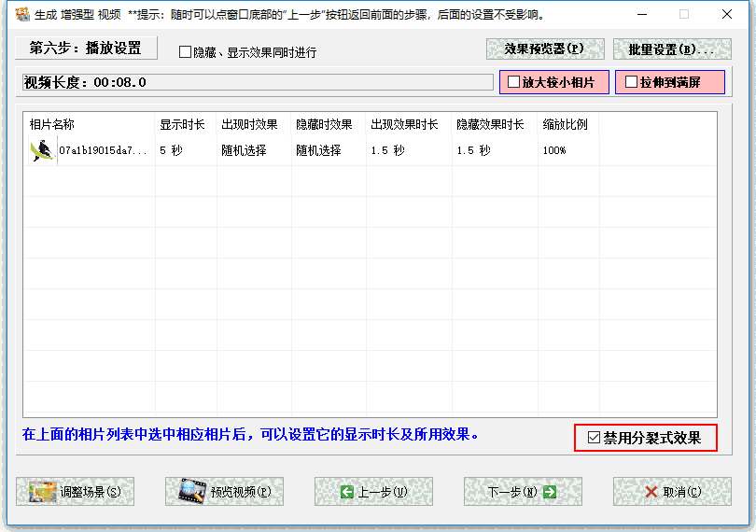Click the 隐藏时效果 column header
Screen dimensions: 756x532
click(x=329, y=124)
